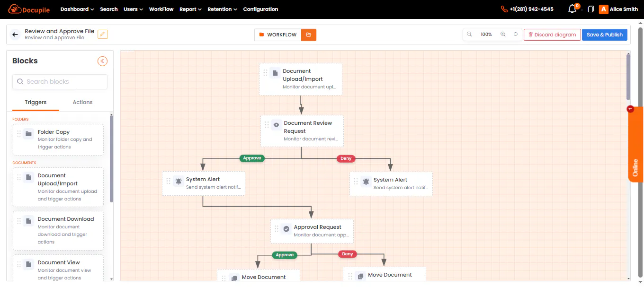The height and width of the screenshot is (287, 644).
Task: Click 'Monitor document upl...' node description
Action: click(x=310, y=87)
